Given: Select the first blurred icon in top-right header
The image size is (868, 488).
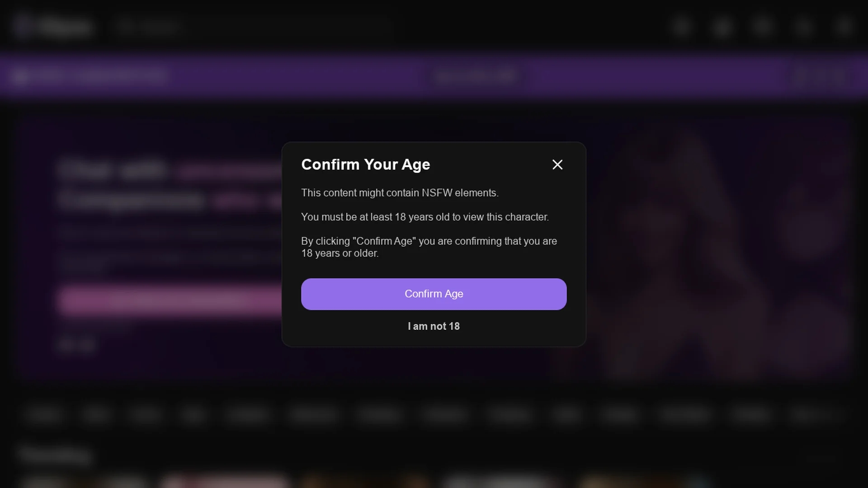Looking at the screenshot, I should tap(682, 27).
